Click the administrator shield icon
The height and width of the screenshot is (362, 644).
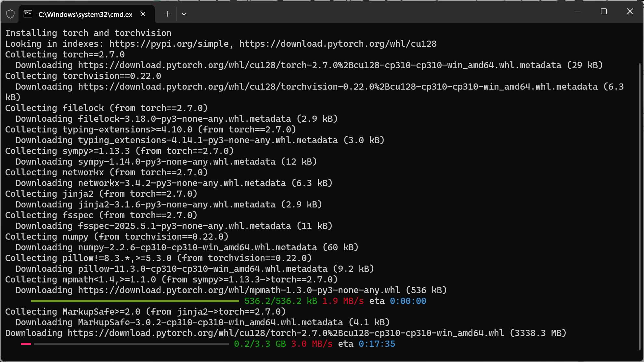(x=10, y=14)
